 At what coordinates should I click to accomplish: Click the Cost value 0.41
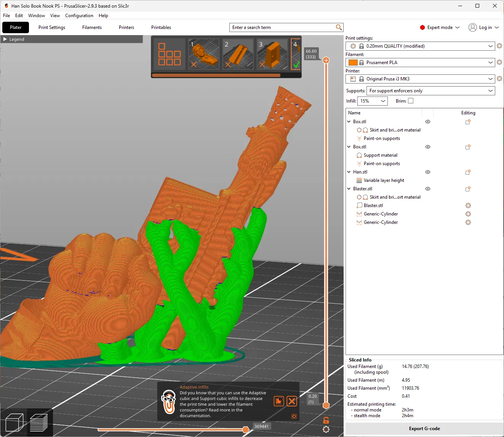pos(406,396)
